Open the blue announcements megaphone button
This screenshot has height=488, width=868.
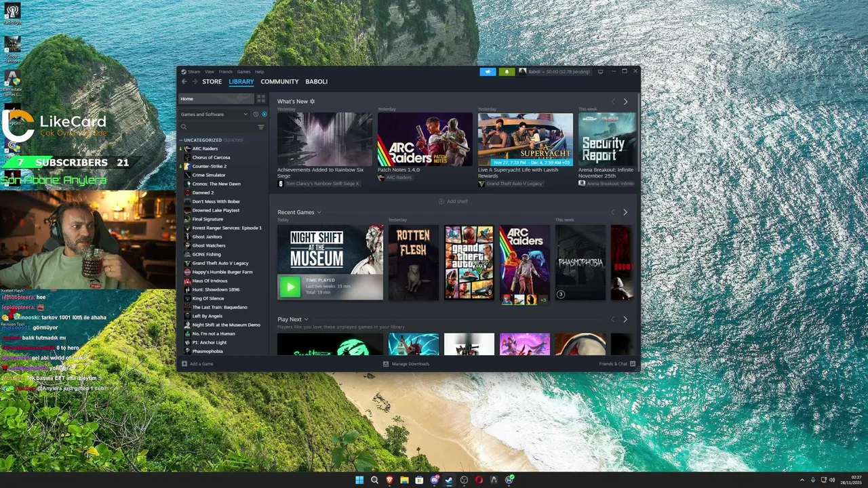(x=488, y=72)
